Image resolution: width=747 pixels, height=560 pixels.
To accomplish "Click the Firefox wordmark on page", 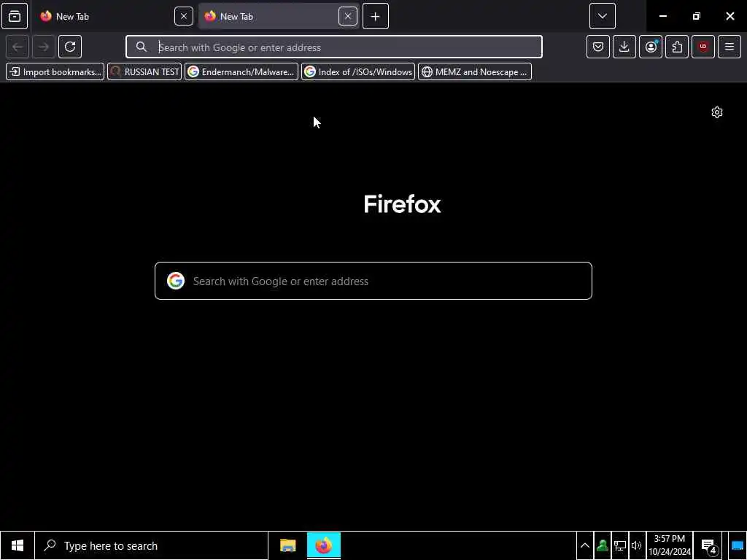I will [x=402, y=204].
